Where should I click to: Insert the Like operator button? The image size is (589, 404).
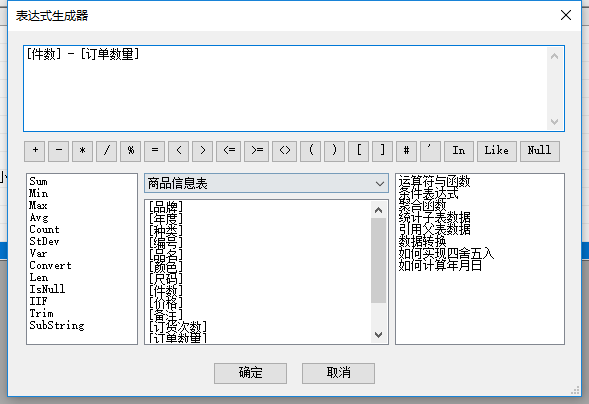pyautogui.click(x=497, y=151)
